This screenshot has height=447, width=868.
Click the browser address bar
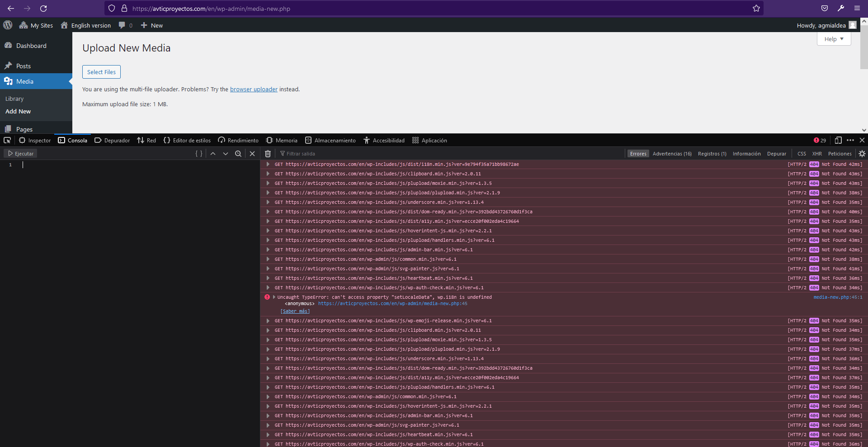(x=434, y=9)
